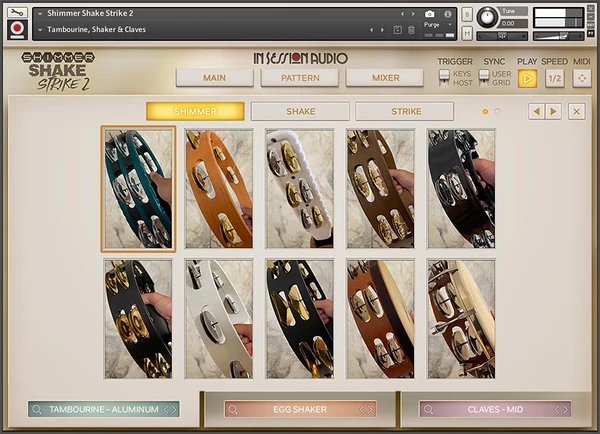Select the teal tambourine thumbnail
Image resolution: width=600 pixels, height=434 pixels.
[138, 188]
